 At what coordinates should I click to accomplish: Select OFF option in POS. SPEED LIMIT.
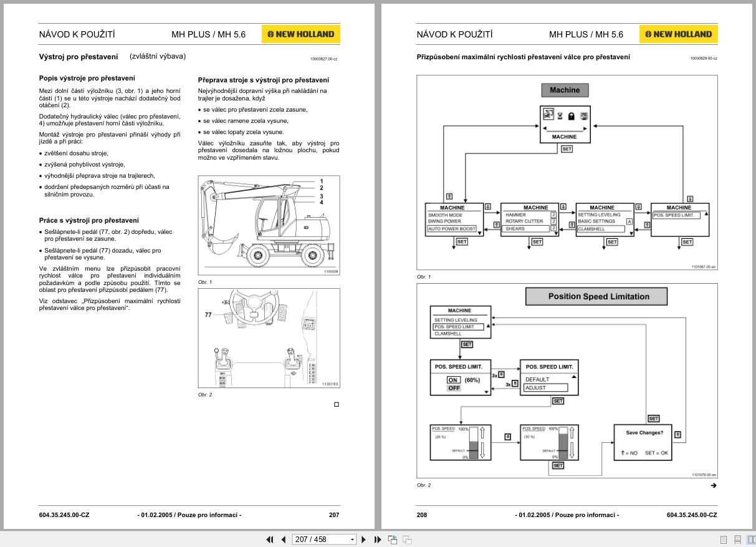[x=453, y=388]
